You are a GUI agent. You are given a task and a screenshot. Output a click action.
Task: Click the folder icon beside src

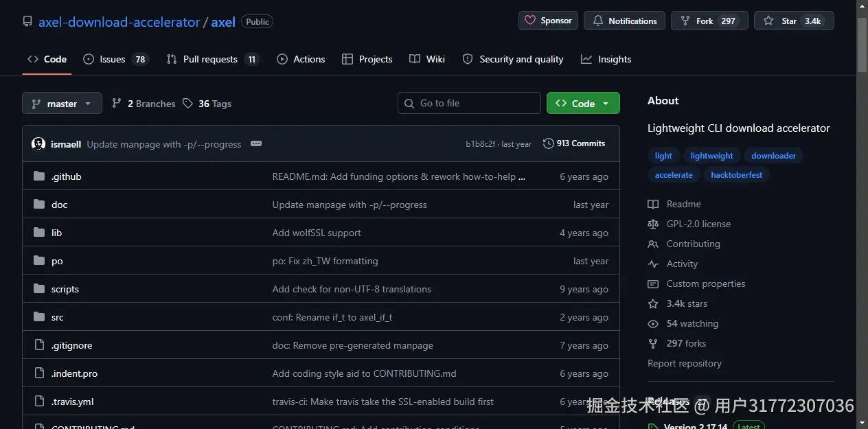click(x=39, y=317)
